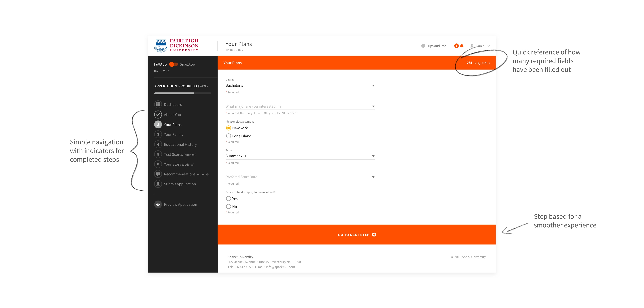Click the step 6 Your Story circle
Viewport: 644px width, 308px height.
pos(158,164)
